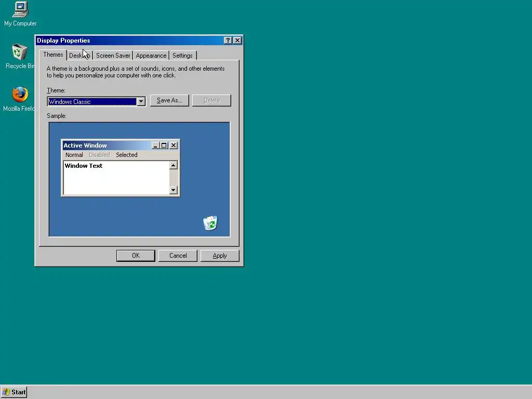Screen dimensions: 532x399
Task: Click the Save As... button
Action: pyautogui.click(x=169, y=100)
